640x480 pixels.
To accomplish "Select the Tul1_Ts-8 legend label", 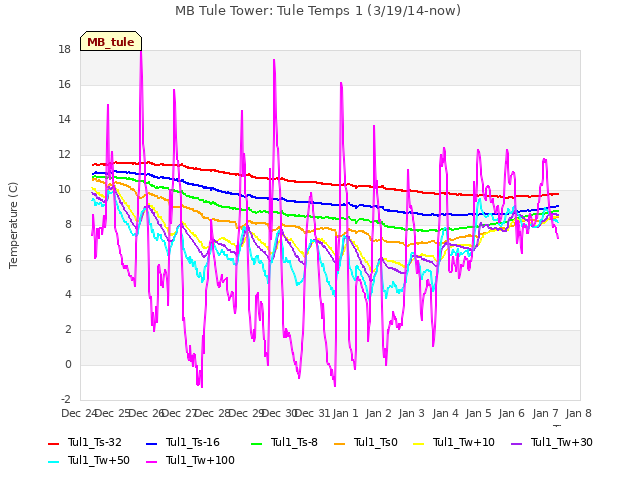I will [294, 443].
